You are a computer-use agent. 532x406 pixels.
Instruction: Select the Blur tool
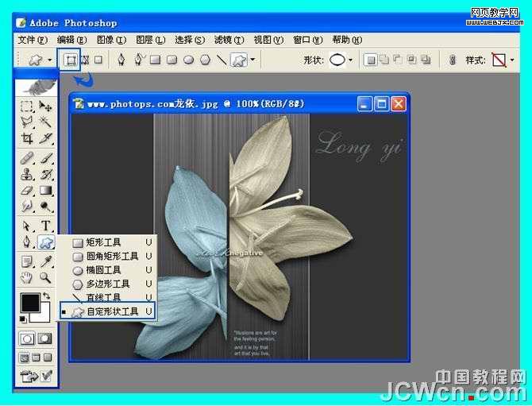[26, 206]
